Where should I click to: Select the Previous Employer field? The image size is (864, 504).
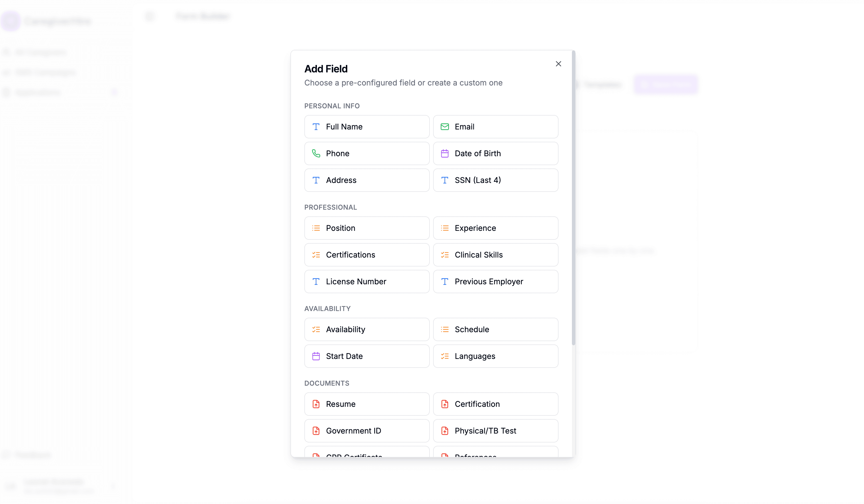496,281
